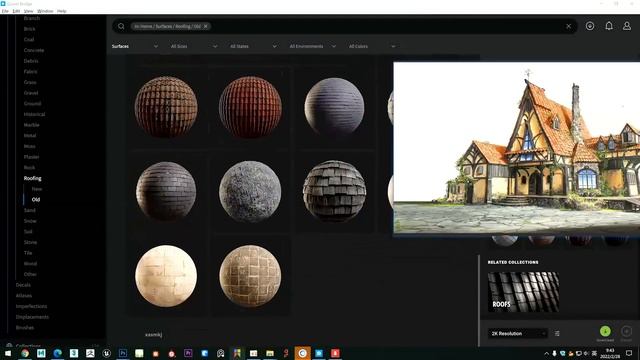Launch Chrome from the taskbar
Image resolution: width=640 pixels, height=360 pixels.
(24, 353)
